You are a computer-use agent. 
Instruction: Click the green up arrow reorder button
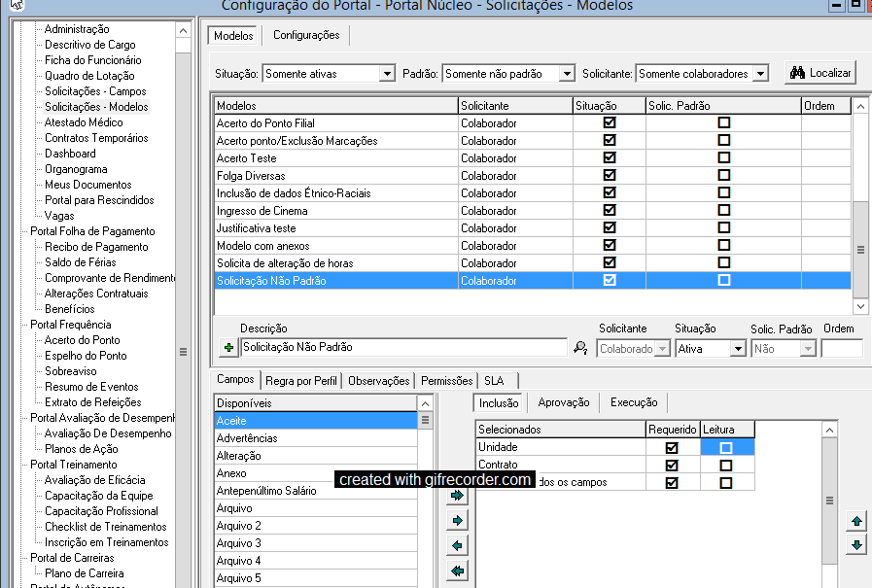click(x=856, y=521)
